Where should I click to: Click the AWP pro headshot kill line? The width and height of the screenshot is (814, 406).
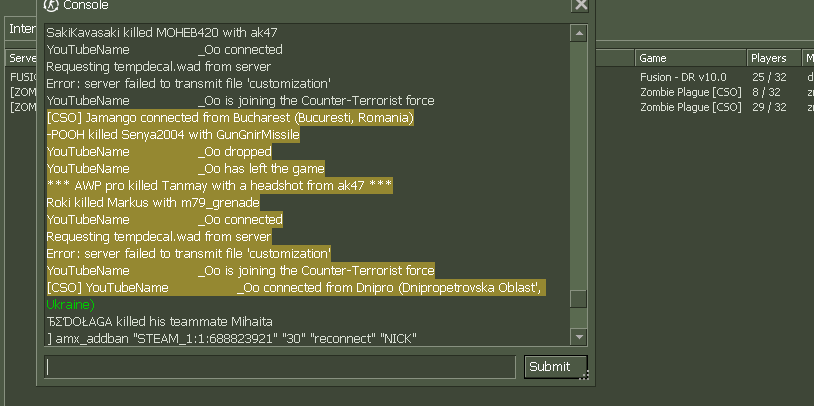[x=219, y=186]
